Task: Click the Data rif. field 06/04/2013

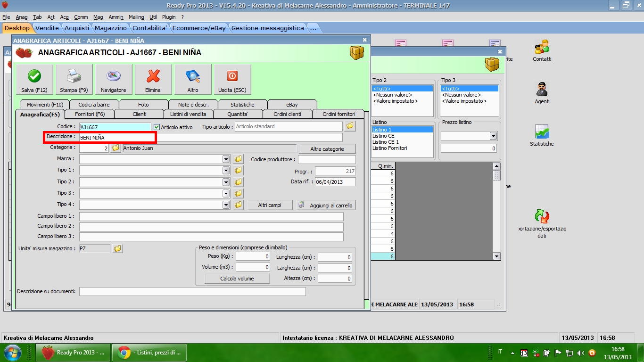Action: (335, 182)
